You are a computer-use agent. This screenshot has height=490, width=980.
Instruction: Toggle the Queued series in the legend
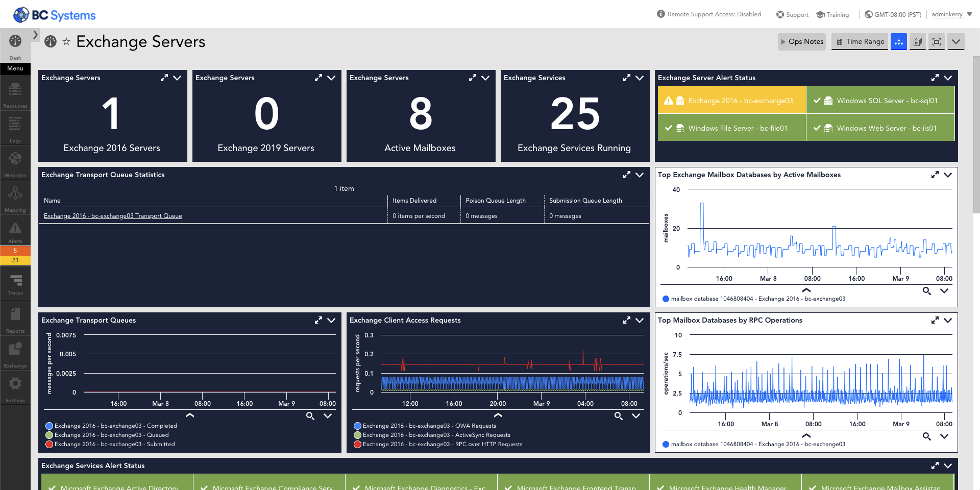click(x=107, y=435)
